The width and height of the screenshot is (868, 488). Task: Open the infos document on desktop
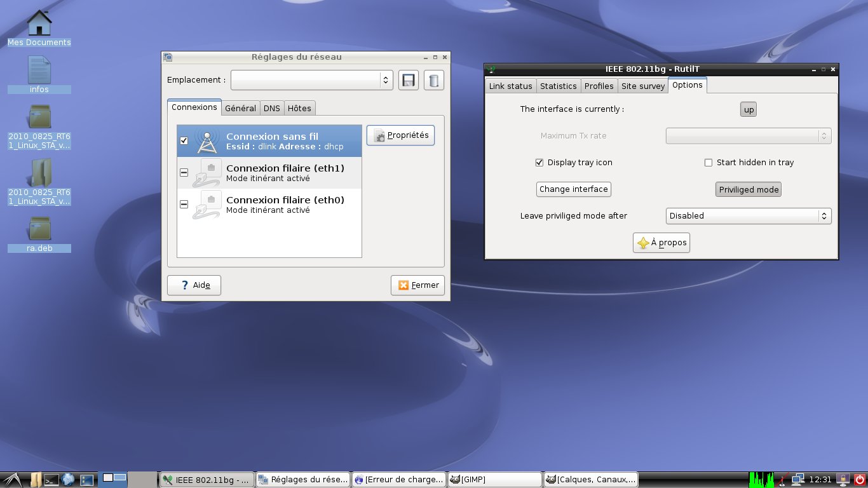click(x=39, y=71)
